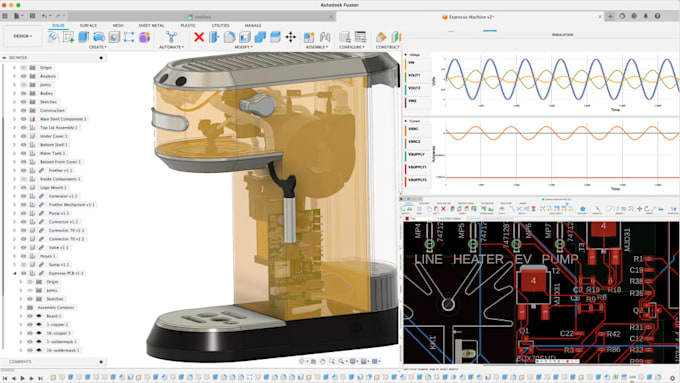Click the red Delete X icon
The image size is (680, 383).
pos(199,37)
